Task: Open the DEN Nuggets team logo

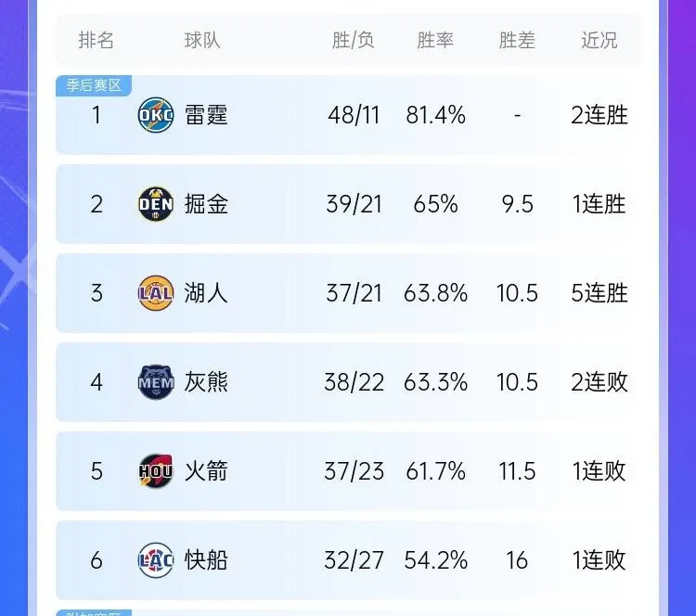Action: coord(156,204)
